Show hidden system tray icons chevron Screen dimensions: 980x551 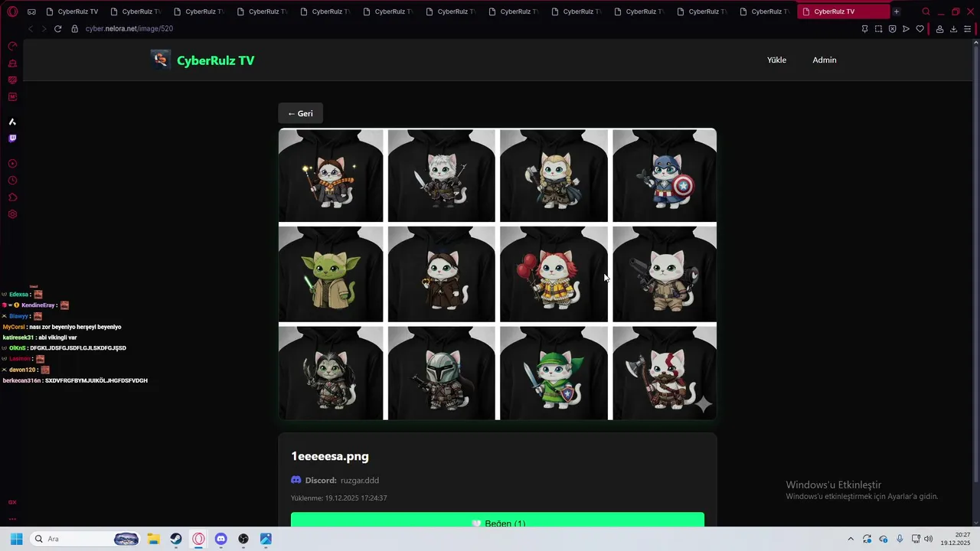(850, 539)
